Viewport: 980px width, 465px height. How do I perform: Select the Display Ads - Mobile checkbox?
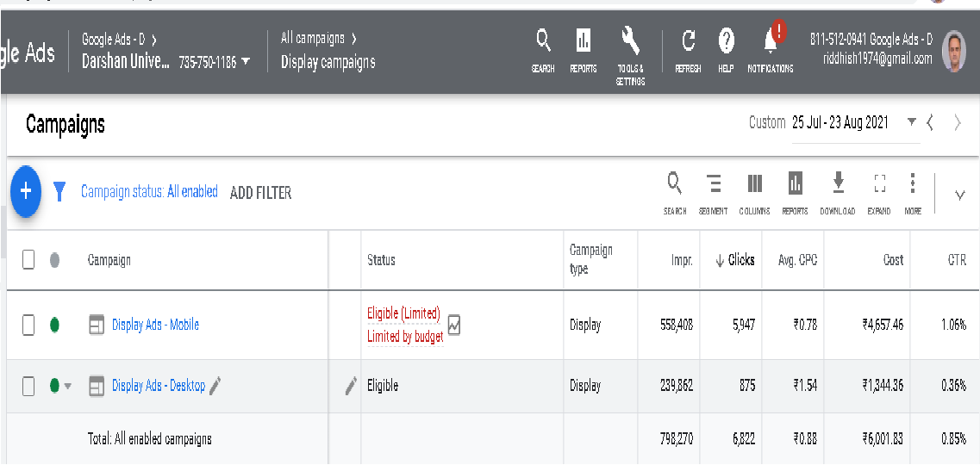28,325
